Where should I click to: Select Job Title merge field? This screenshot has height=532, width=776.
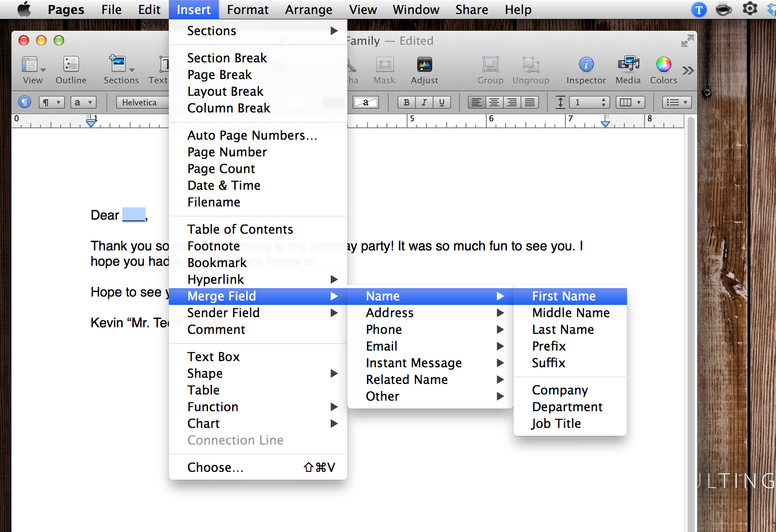570,423
